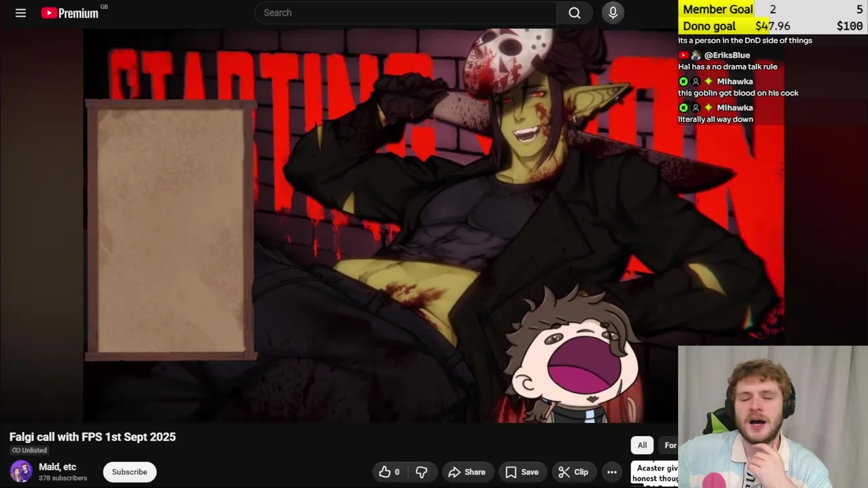Like the video with thumbs up

pyautogui.click(x=389, y=472)
